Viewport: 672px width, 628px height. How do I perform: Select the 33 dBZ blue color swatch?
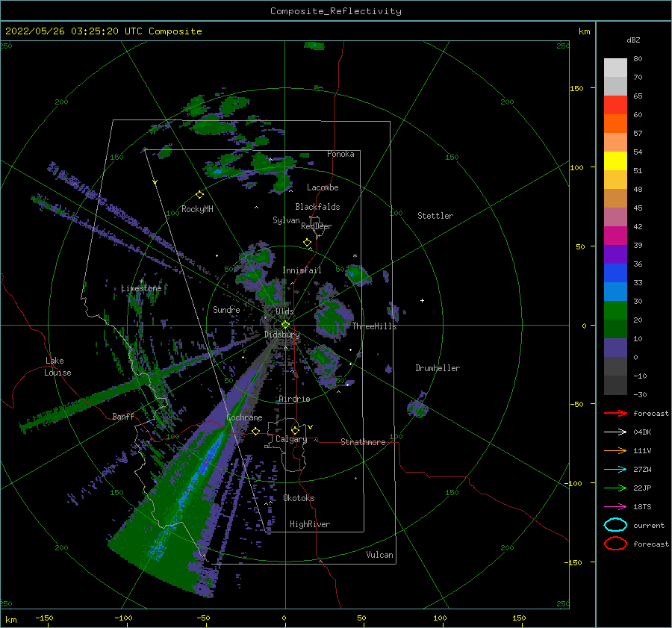[615, 273]
